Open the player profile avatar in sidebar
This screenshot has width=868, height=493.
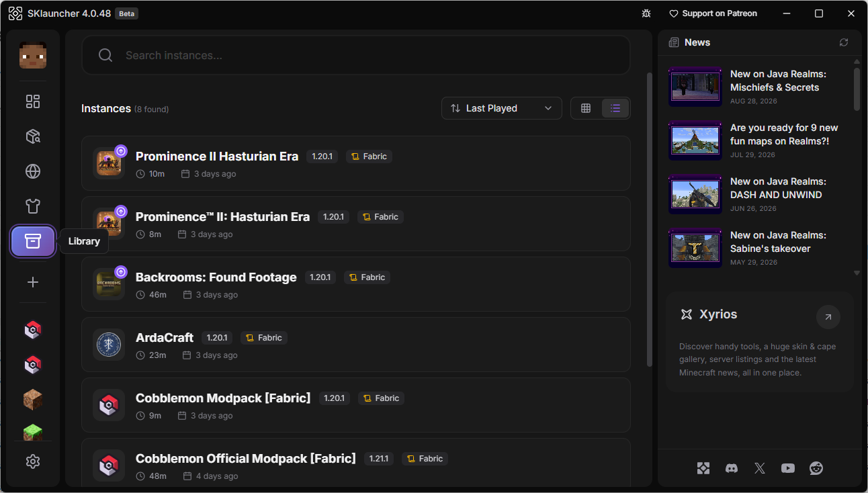(x=33, y=55)
